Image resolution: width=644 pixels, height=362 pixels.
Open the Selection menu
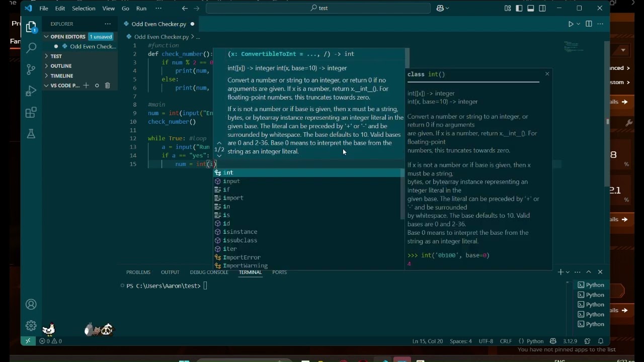[x=84, y=8]
